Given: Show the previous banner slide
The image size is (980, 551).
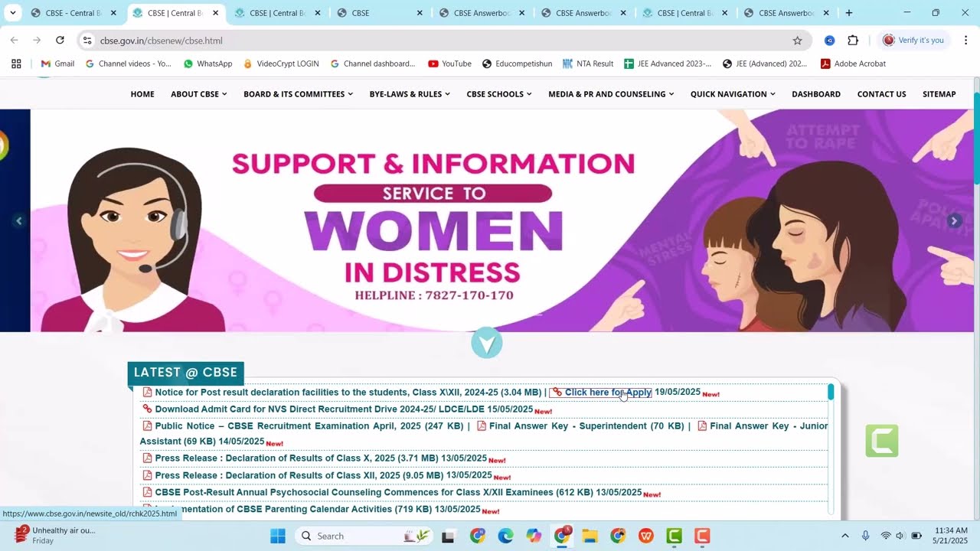Looking at the screenshot, I should click(x=19, y=221).
